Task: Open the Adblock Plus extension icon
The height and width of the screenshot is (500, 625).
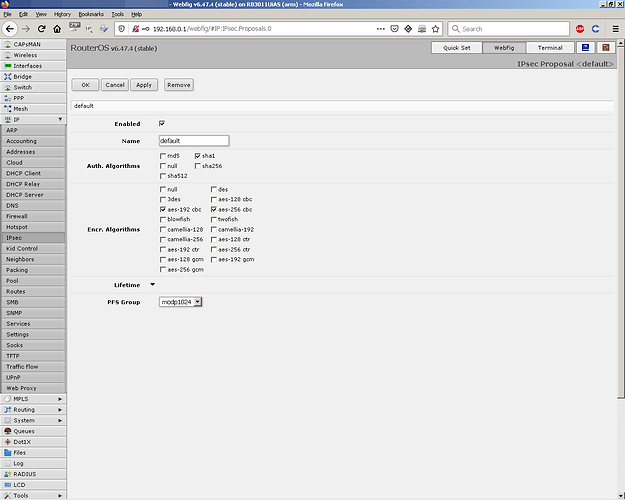Action: (x=580, y=29)
